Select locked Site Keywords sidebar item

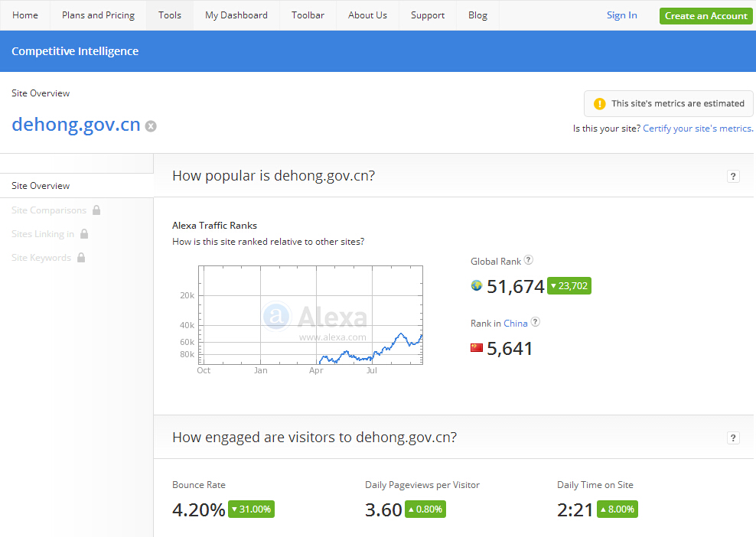tap(41, 258)
